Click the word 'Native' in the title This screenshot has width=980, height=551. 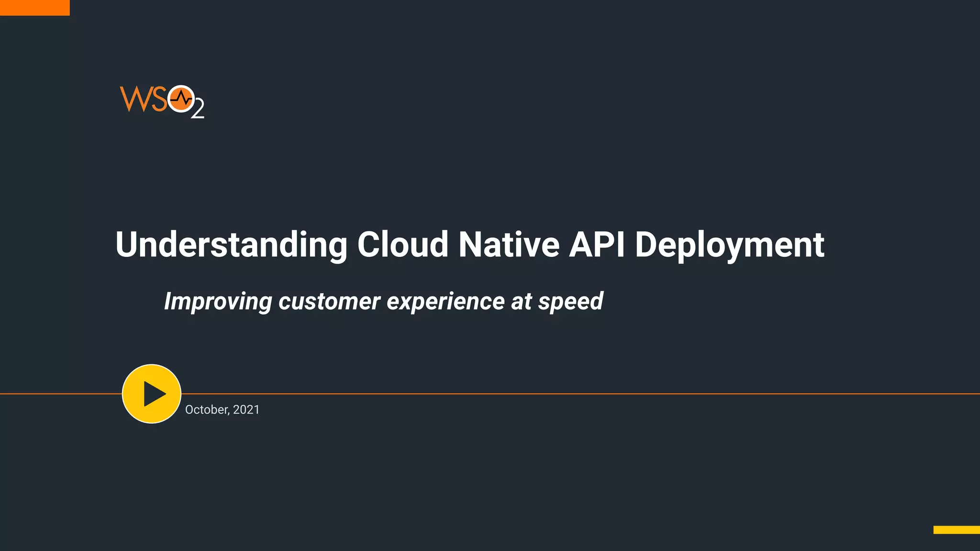pyautogui.click(x=509, y=245)
